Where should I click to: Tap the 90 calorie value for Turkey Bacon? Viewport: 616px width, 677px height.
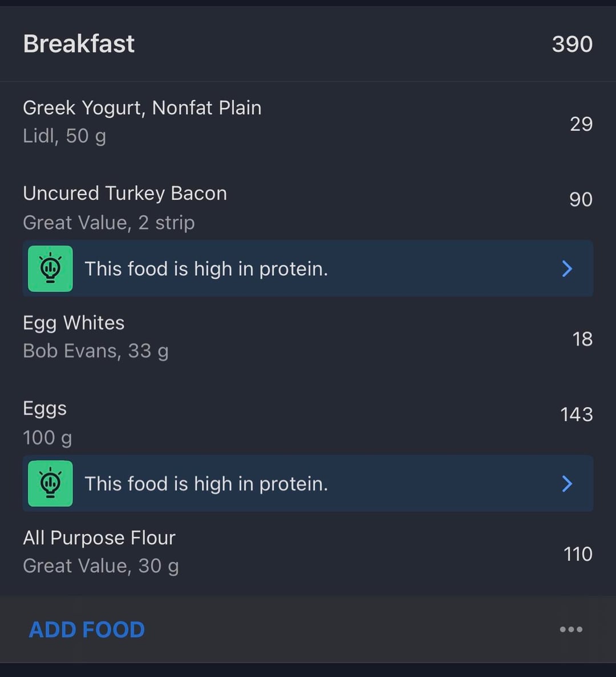(x=581, y=199)
